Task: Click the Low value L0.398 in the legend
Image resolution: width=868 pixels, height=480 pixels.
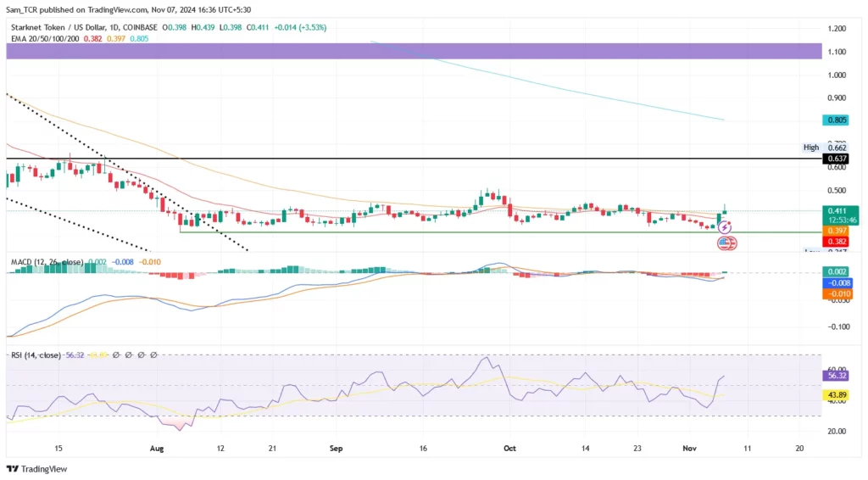Action: point(231,27)
